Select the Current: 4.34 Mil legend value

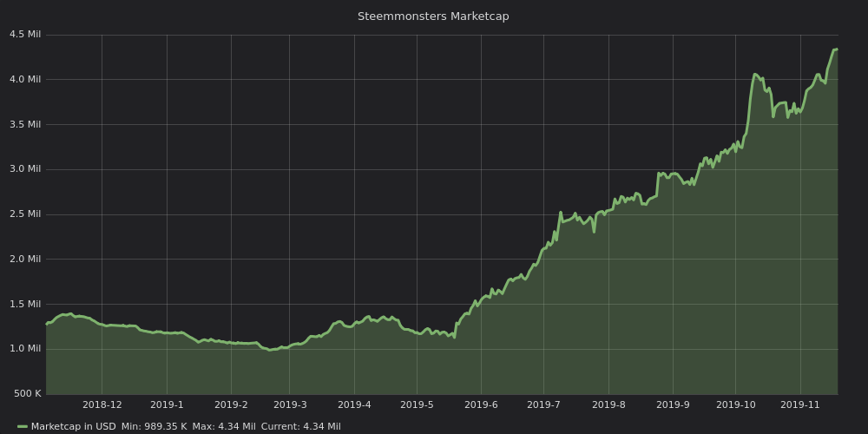pyautogui.click(x=300, y=426)
